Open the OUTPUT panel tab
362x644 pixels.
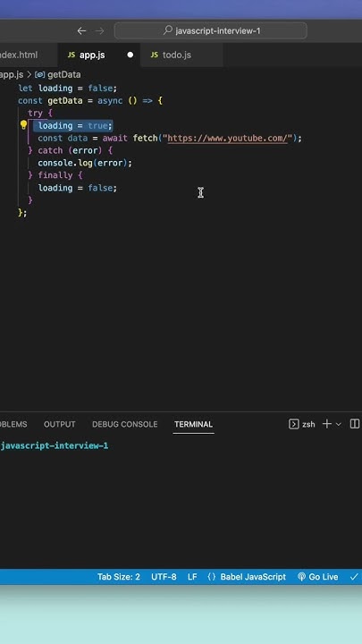(x=60, y=424)
